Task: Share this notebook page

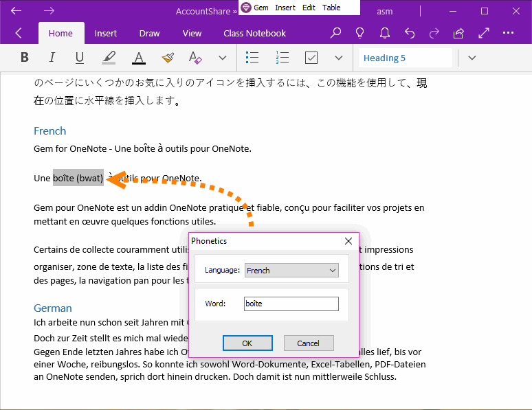Action: 458,33
